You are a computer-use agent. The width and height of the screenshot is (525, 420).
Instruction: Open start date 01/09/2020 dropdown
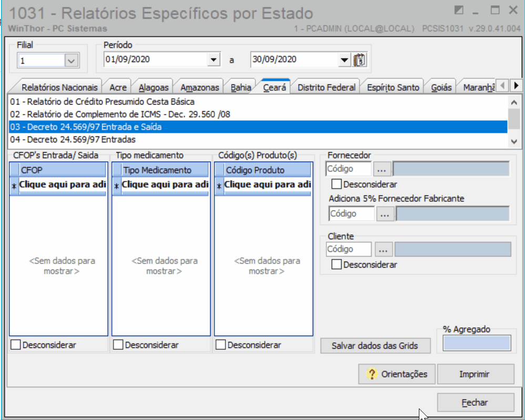tap(213, 60)
